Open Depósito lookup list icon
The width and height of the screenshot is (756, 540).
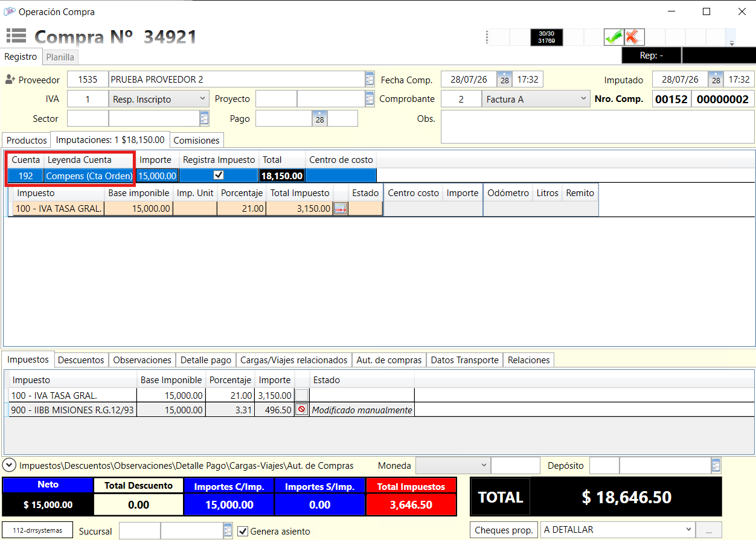coord(716,466)
